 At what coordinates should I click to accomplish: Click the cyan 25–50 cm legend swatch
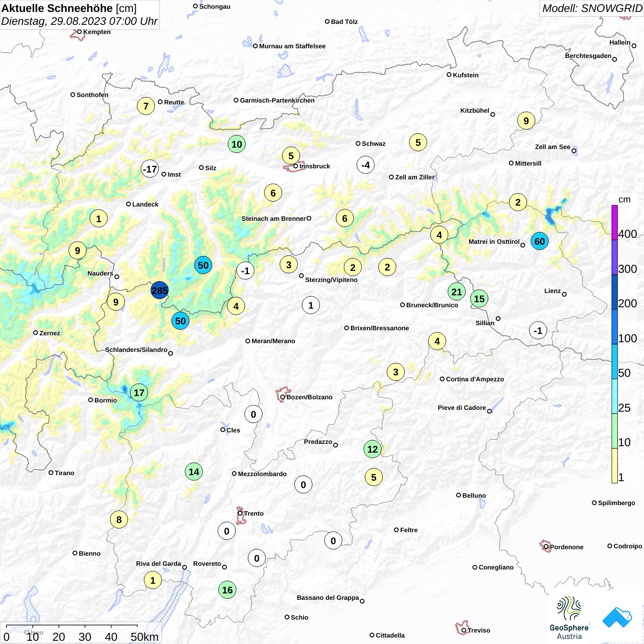click(x=615, y=397)
